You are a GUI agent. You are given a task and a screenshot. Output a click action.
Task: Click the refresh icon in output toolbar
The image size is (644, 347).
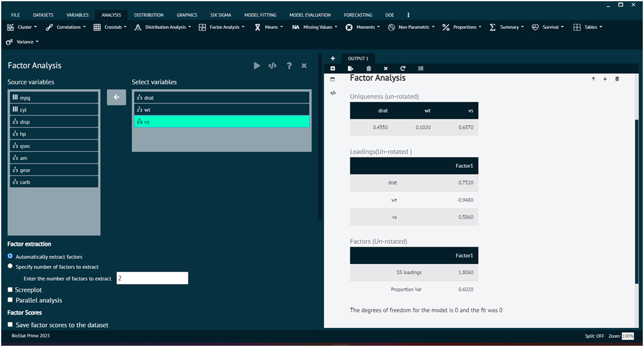point(403,69)
